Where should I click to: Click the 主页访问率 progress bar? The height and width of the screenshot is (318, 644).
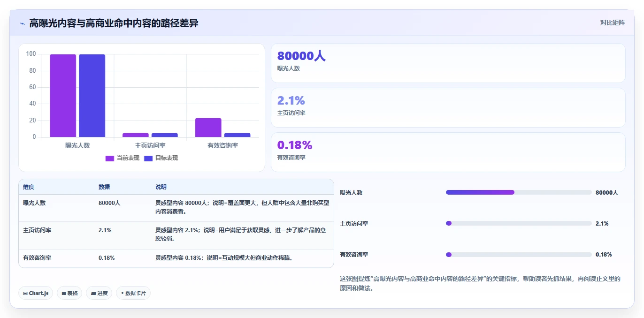pos(519,223)
